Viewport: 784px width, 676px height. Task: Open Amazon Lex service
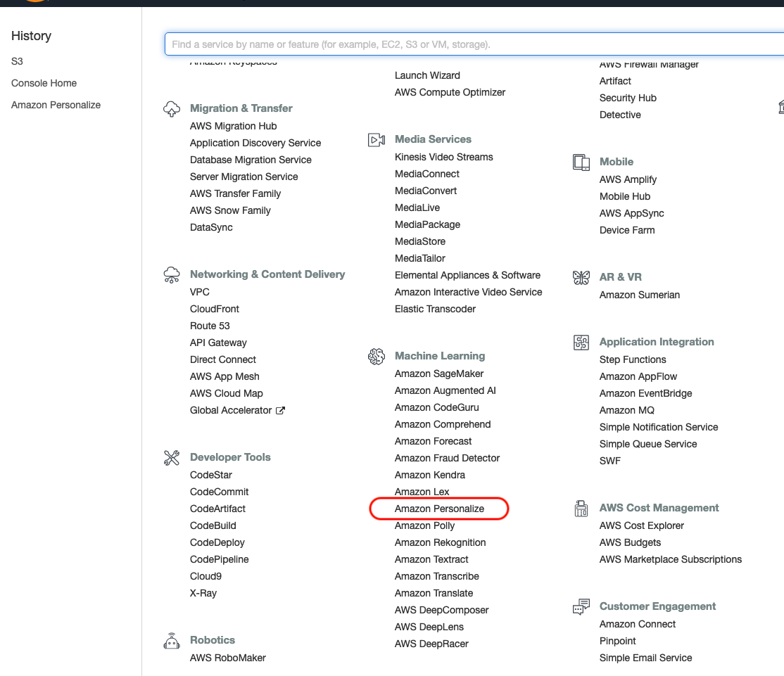click(x=422, y=492)
